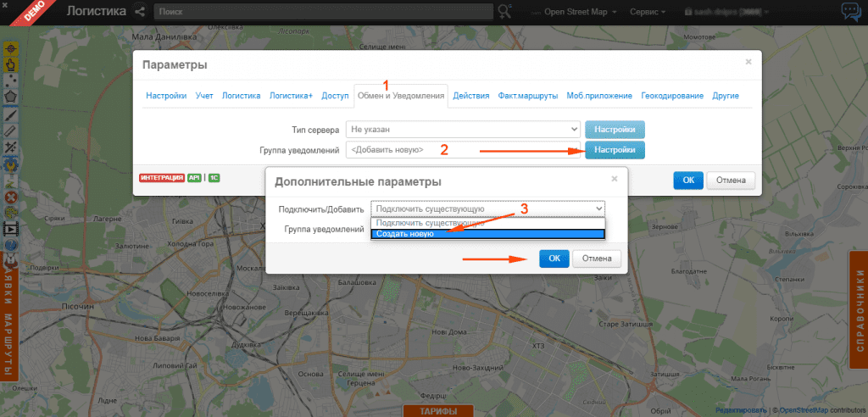Viewport: 868px width, 417px height.
Task: Open help with blue question mark icon
Action: (10, 245)
